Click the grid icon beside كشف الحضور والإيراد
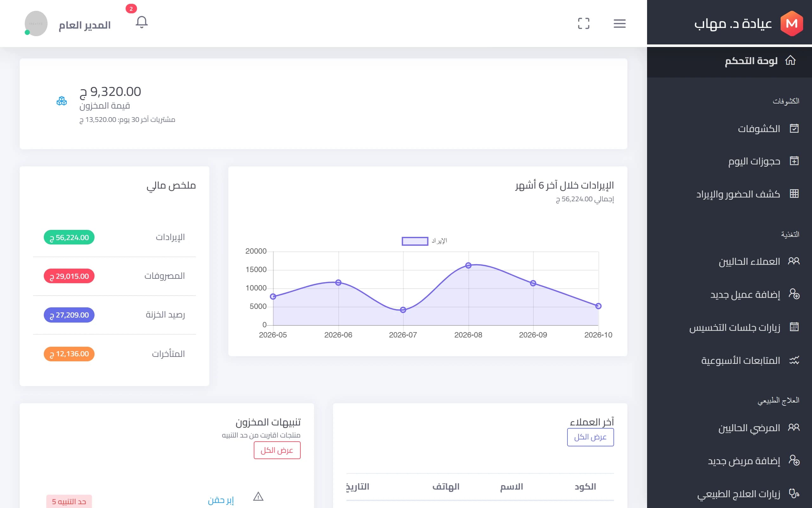Screen dimensions: 812x508 794,194
